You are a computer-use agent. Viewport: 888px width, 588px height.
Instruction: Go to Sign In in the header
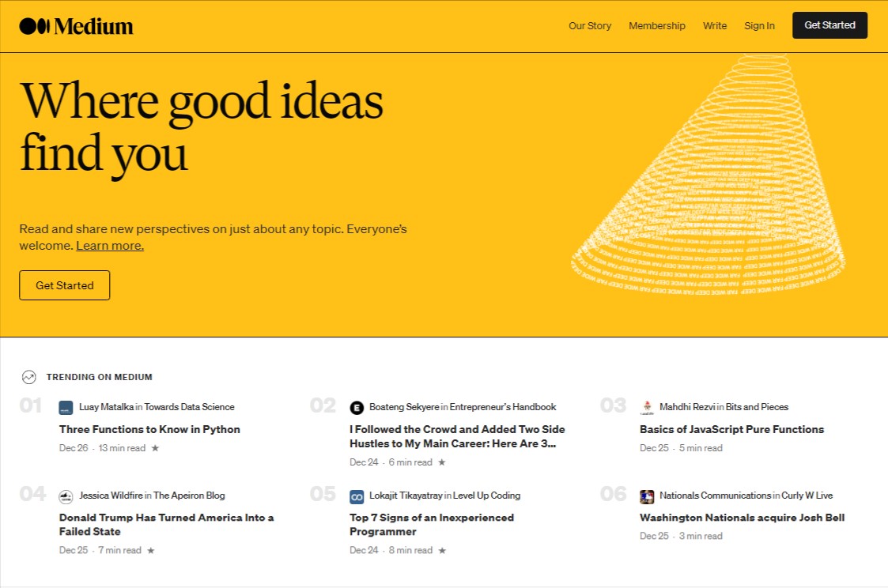(x=759, y=26)
